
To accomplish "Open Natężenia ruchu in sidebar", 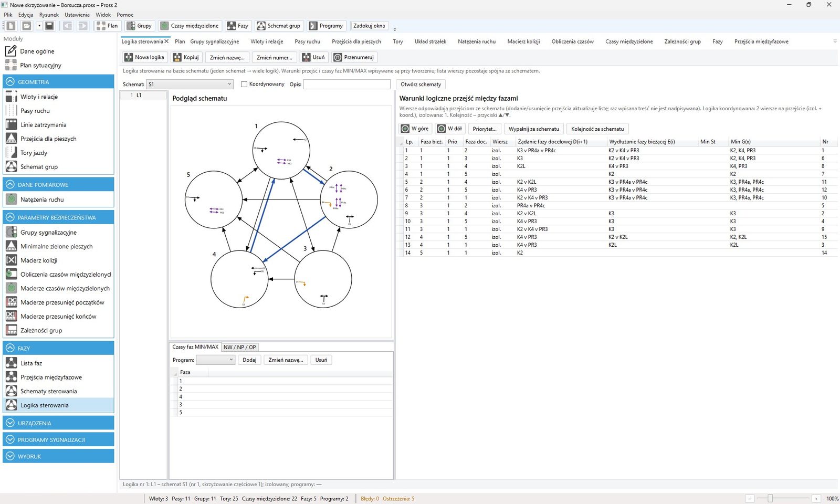I will [x=42, y=199].
